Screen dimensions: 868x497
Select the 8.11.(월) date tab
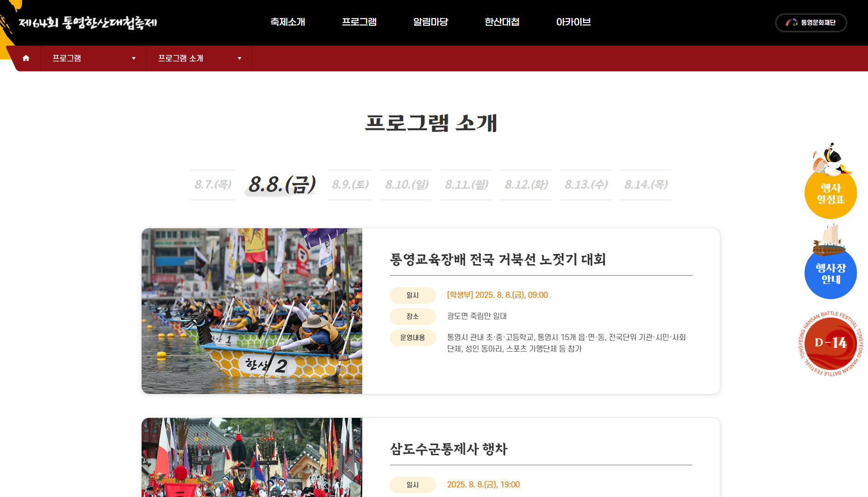point(466,185)
